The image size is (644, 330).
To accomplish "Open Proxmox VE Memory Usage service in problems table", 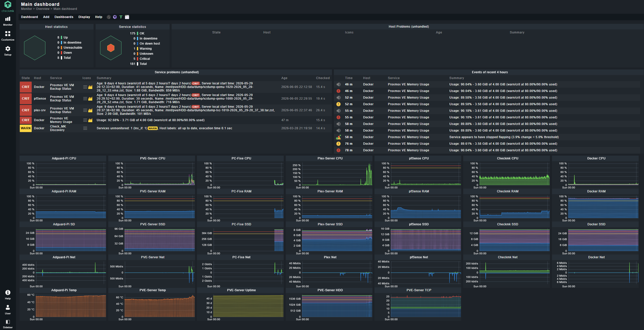I will 61,120.
